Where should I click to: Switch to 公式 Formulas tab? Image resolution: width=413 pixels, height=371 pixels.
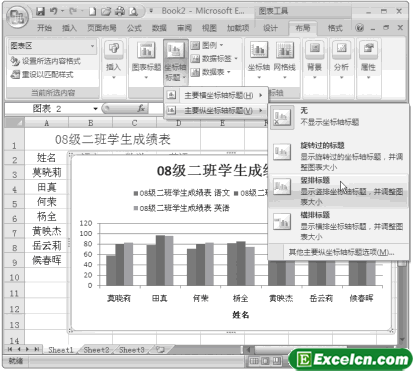tap(134, 28)
